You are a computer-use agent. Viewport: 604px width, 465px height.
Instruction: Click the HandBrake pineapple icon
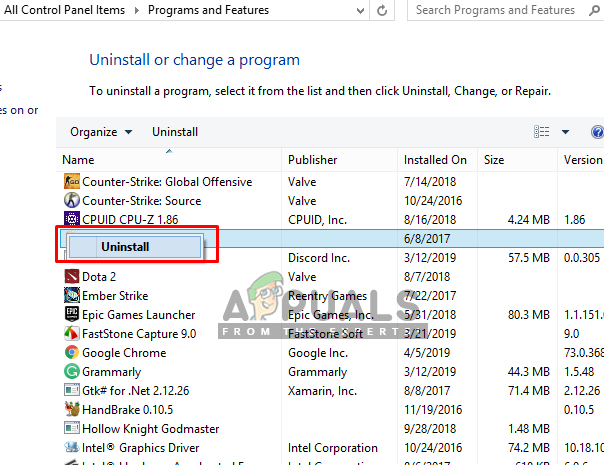tap(72, 409)
